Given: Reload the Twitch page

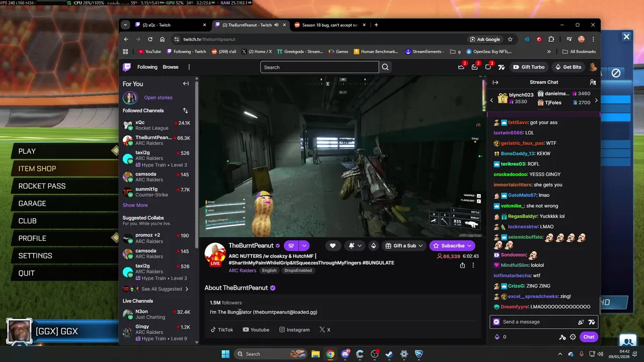Looking at the screenshot, I should pyautogui.click(x=150, y=39).
